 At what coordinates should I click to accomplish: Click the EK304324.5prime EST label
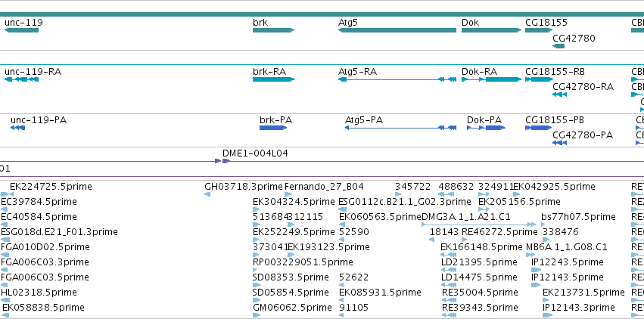294,202
